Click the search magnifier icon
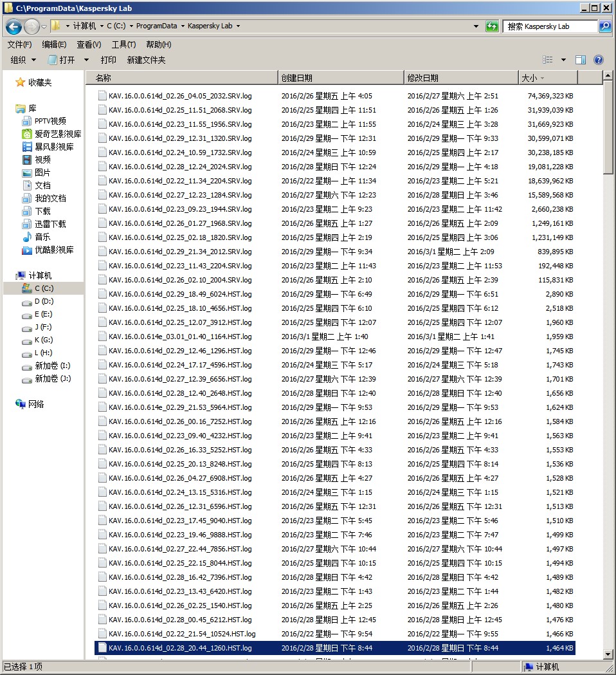The image size is (616, 675). [x=605, y=26]
